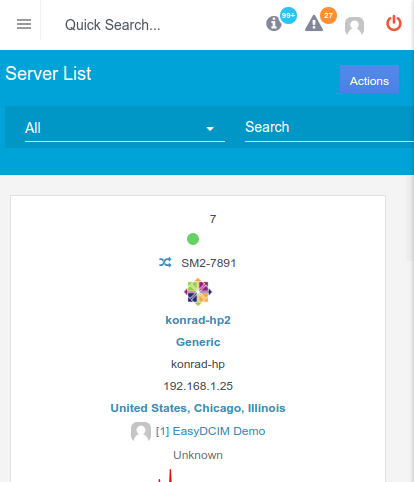The image size is (414, 482).
Task: Click the server list Search input
Action: point(329,128)
